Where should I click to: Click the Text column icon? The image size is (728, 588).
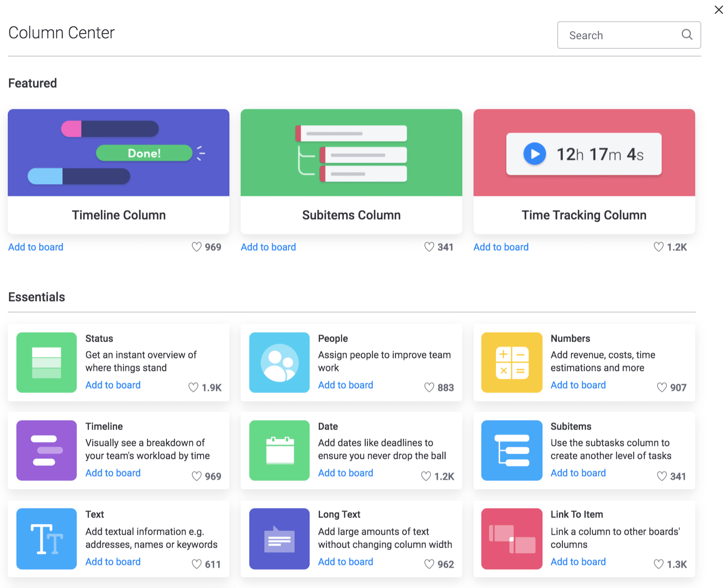pyautogui.click(x=47, y=539)
